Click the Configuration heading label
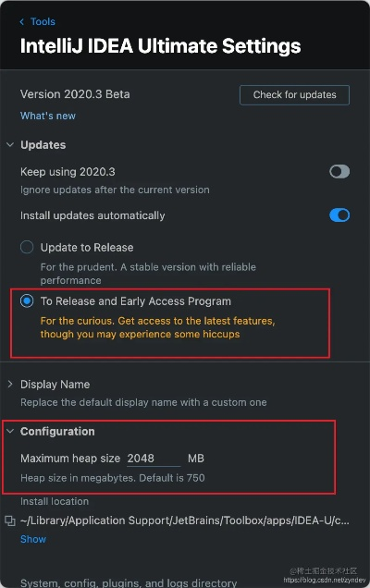 tap(57, 432)
